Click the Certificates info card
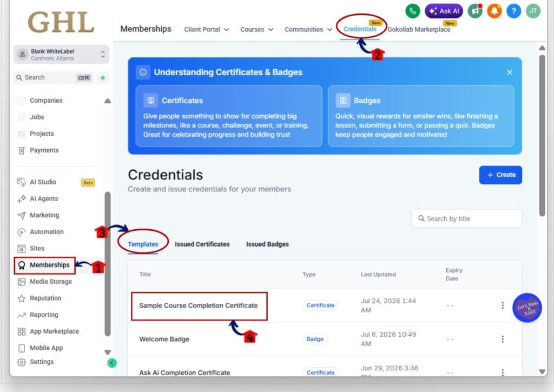Viewport: 554px width, 392px height. click(229, 116)
